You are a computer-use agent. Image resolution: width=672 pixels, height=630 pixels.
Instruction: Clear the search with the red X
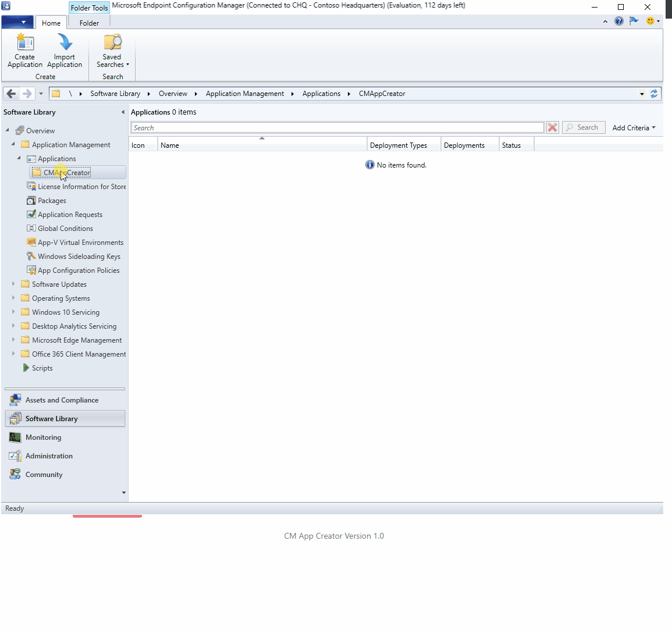point(552,128)
